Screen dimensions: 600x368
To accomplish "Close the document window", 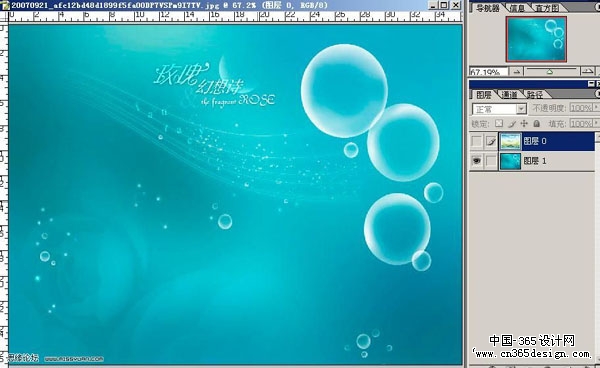I will point(456,5).
